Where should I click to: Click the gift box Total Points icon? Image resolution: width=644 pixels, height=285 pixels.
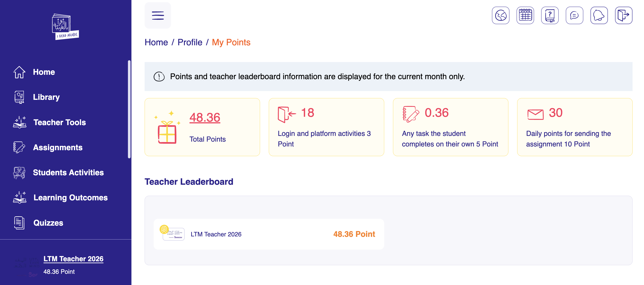point(167,131)
